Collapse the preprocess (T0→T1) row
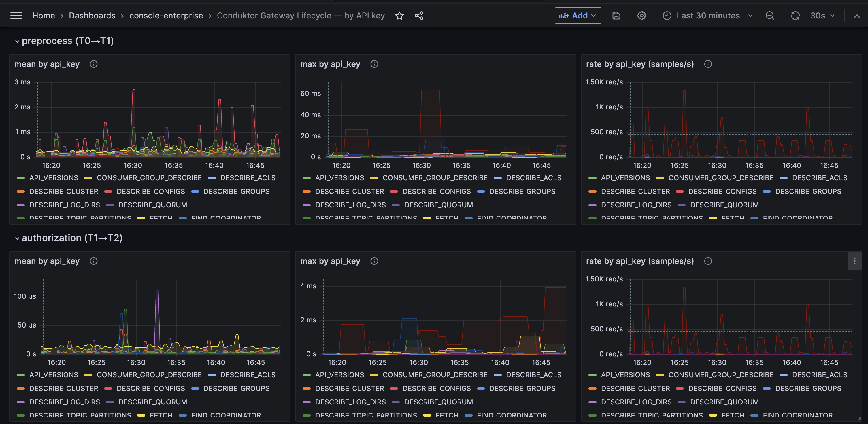The image size is (868, 424). [64, 41]
